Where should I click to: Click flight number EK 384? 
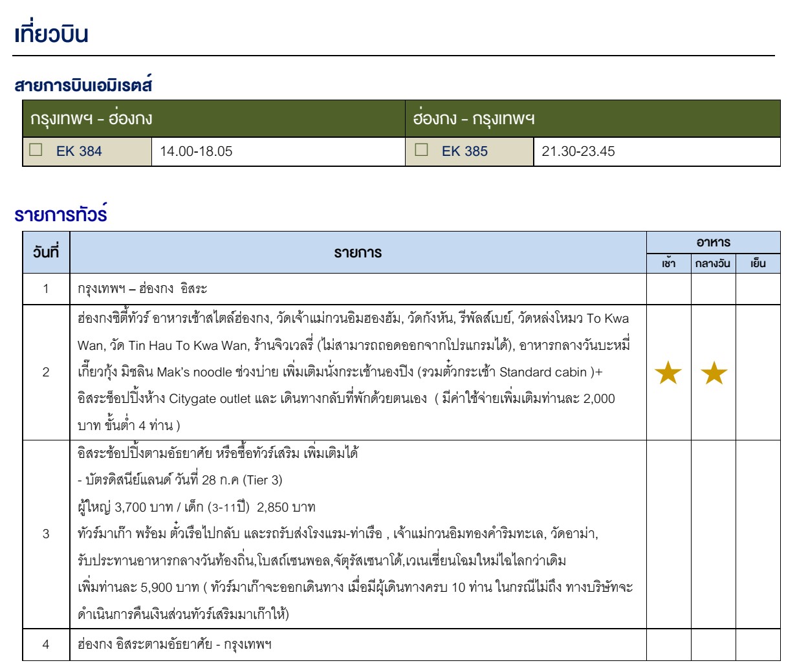point(79,151)
